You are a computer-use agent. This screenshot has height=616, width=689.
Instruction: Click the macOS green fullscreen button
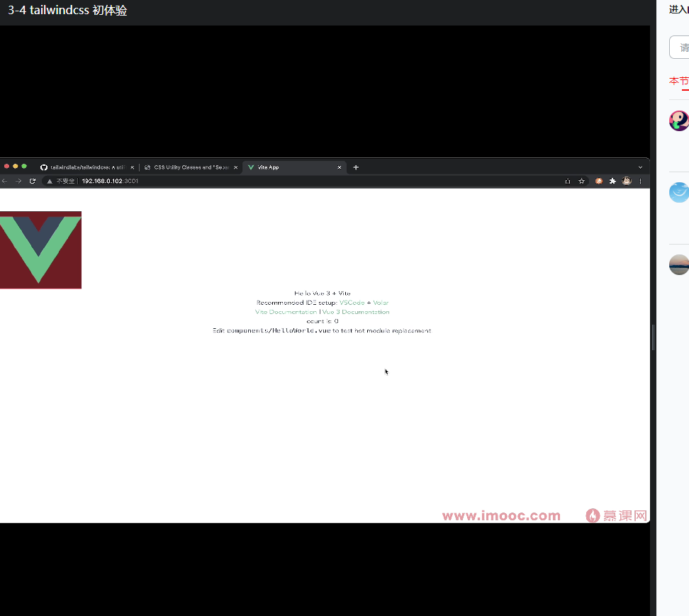point(24,166)
